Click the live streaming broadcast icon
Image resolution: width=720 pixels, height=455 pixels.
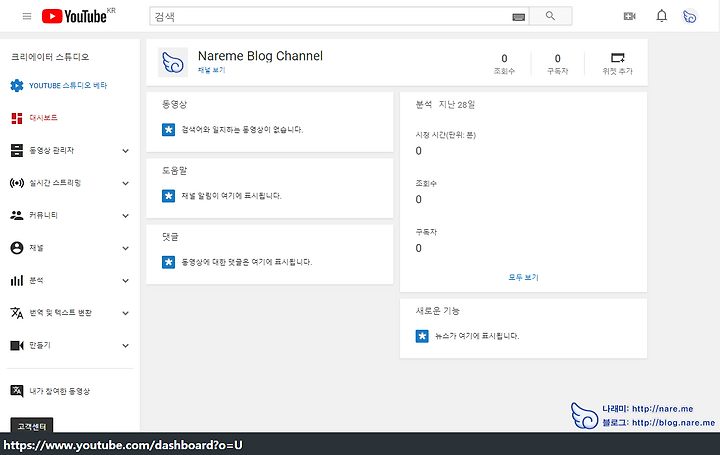click(x=17, y=183)
